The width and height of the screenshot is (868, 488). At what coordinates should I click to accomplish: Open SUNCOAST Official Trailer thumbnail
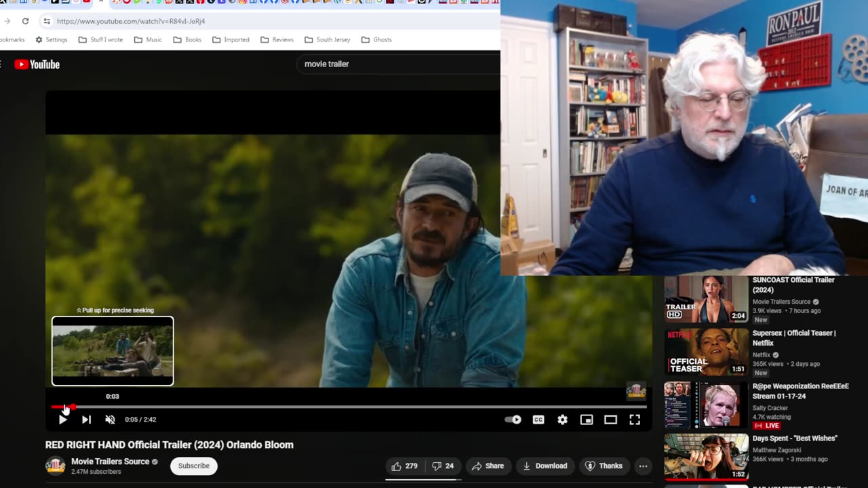point(706,299)
